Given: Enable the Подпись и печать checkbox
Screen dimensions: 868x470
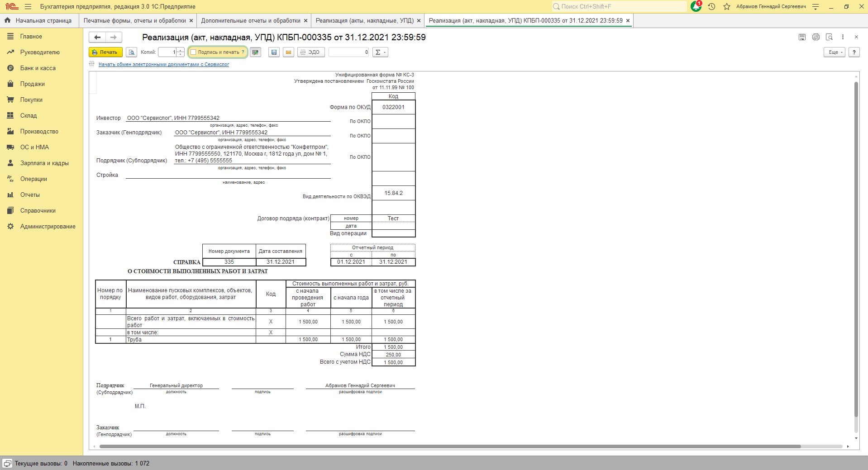Looking at the screenshot, I should point(194,52).
